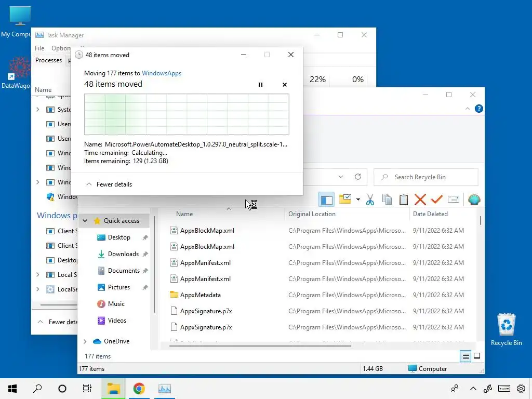
Task: Click the vertical scrollbar in file list
Action: point(481,220)
